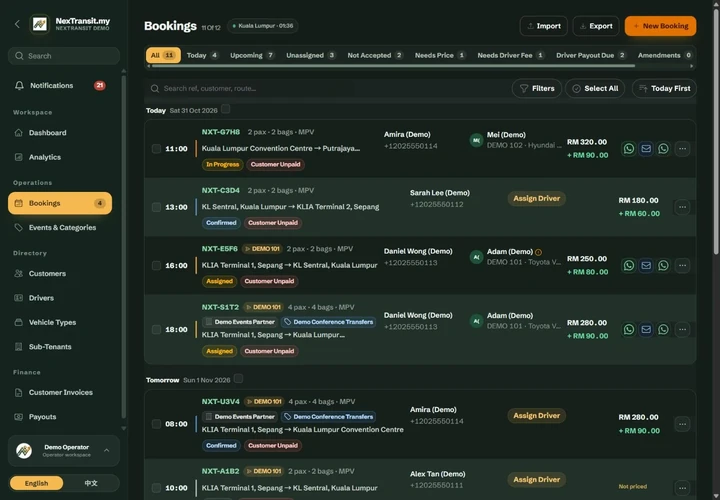Switch language to English

tap(36, 483)
